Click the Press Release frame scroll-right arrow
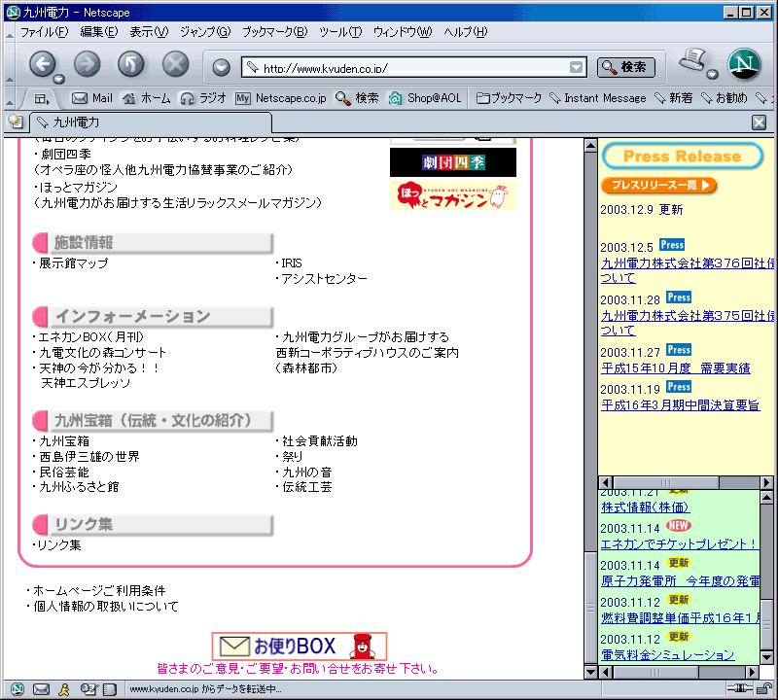Viewport: 778px width, 700px height. click(766, 482)
